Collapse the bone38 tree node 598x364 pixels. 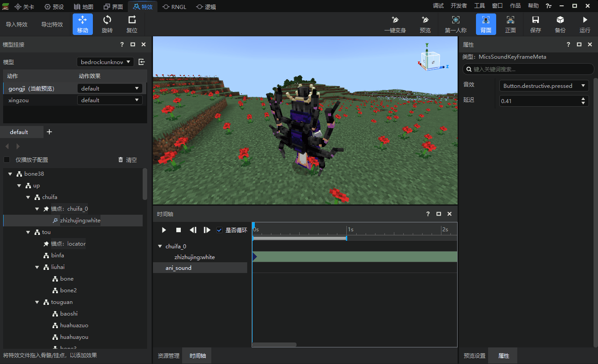point(11,174)
